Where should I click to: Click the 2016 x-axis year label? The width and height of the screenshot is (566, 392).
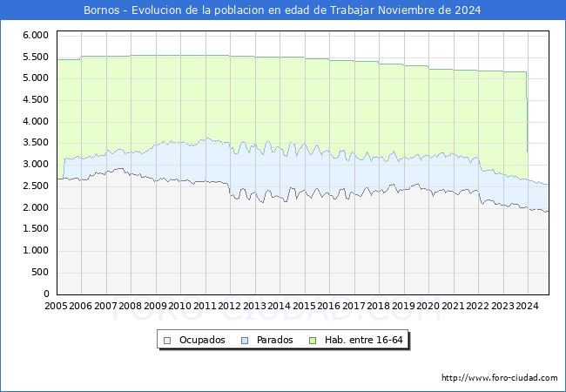pyautogui.click(x=329, y=306)
